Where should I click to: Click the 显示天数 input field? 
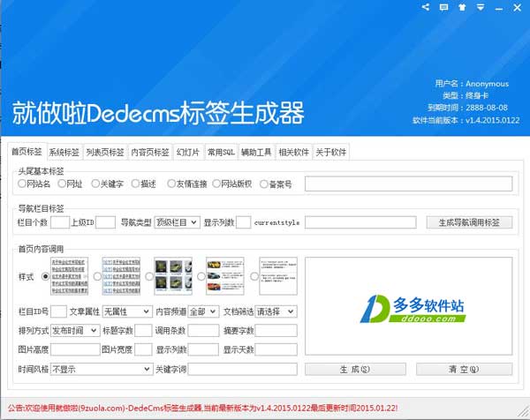point(276,349)
